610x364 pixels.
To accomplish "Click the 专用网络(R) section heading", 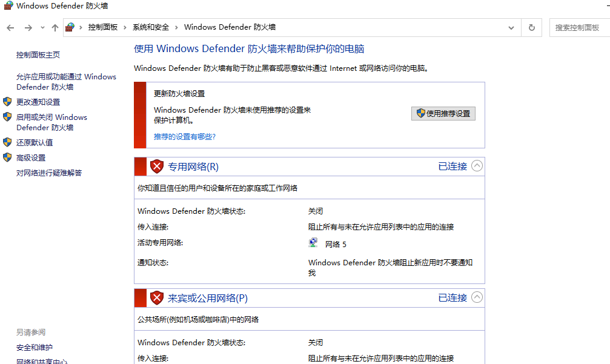I will [193, 167].
